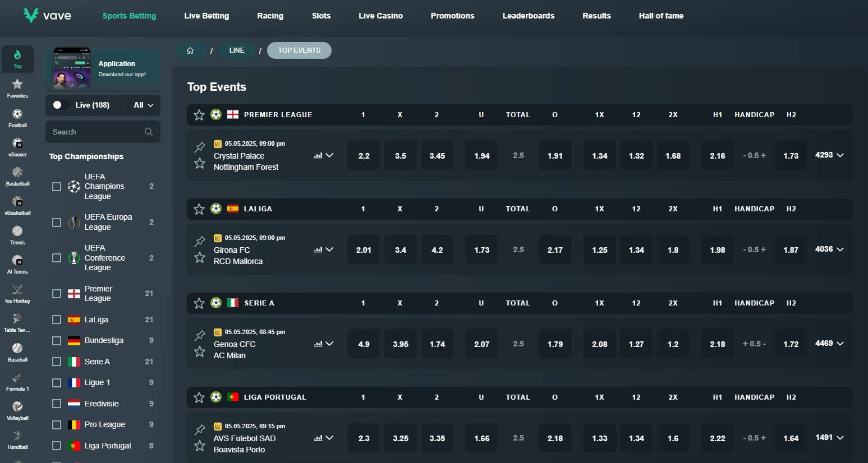Open the Slots tab
This screenshot has width=868, height=463.
(322, 16)
